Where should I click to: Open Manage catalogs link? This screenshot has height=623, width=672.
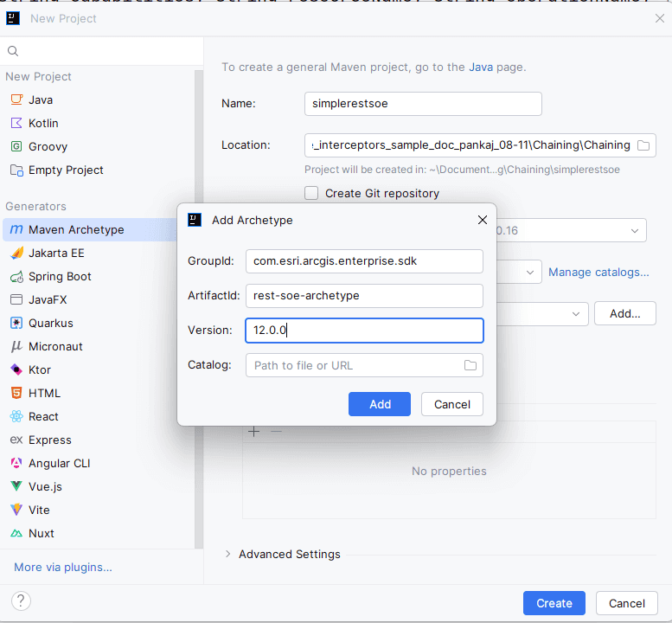(598, 273)
